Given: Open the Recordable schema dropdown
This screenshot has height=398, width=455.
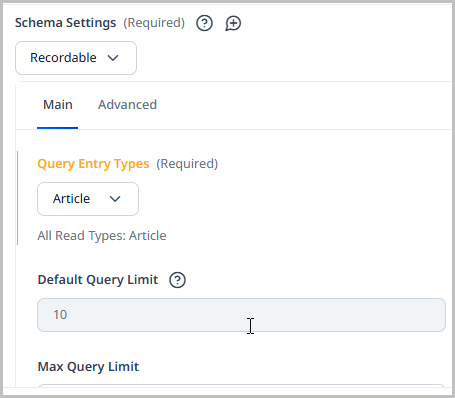Looking at the screenshot, I should (76, 58).
